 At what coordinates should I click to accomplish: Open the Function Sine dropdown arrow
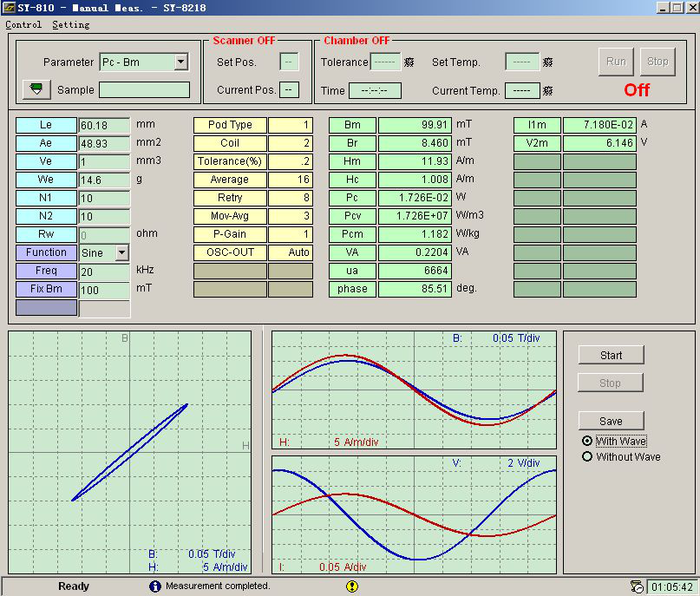[122, 252]
